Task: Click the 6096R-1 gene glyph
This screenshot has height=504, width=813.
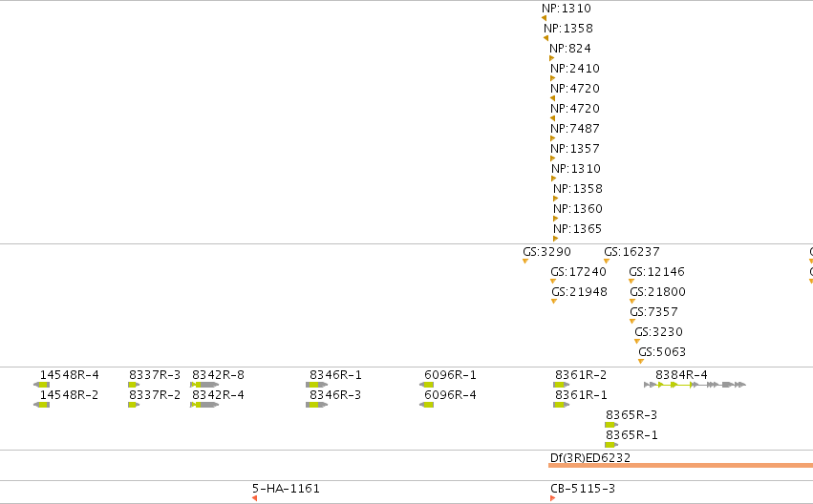Action: (x=426, y=385)
